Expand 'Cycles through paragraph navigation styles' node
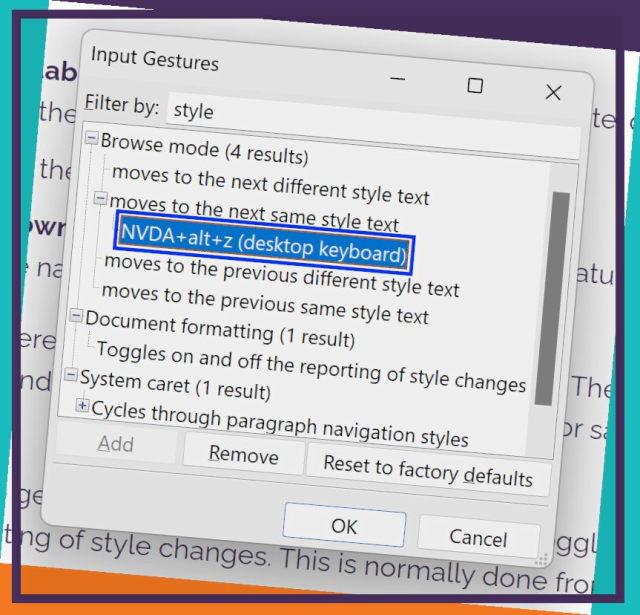Image resolution: width=640 pixels, height=615 pixels. coord(82,405)
